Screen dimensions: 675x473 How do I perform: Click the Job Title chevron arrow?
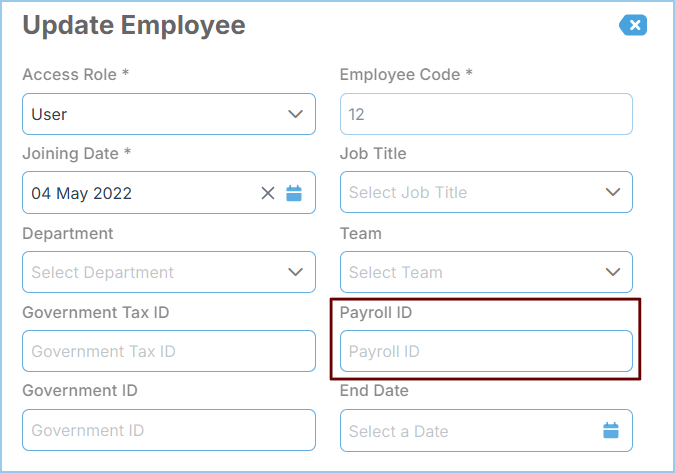(x=613, y=192)
